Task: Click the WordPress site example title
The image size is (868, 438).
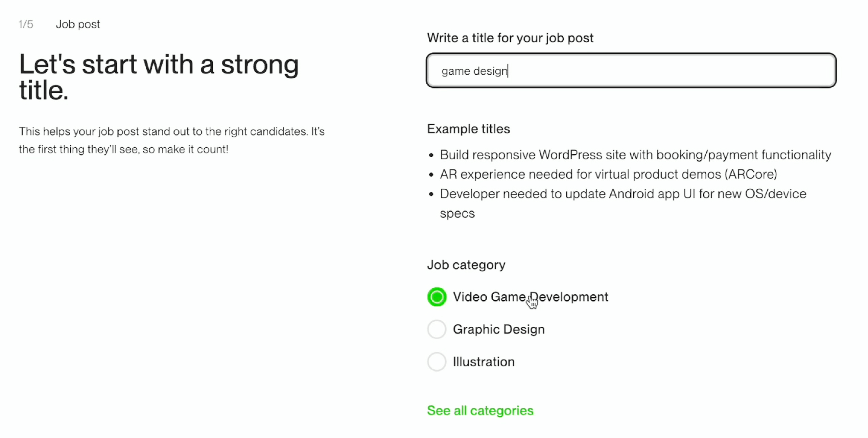Action: [635, 155]
